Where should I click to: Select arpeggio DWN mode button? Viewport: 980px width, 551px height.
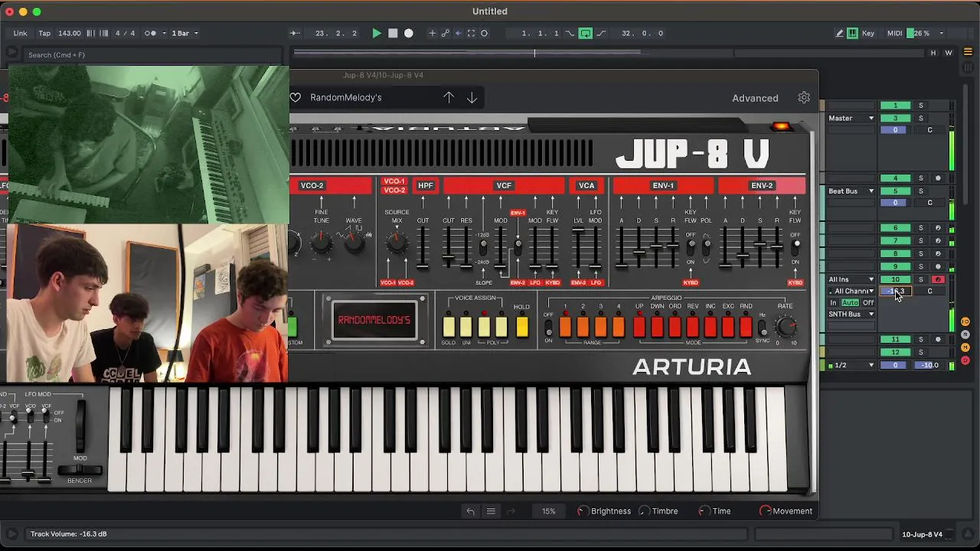pos(657,327)
